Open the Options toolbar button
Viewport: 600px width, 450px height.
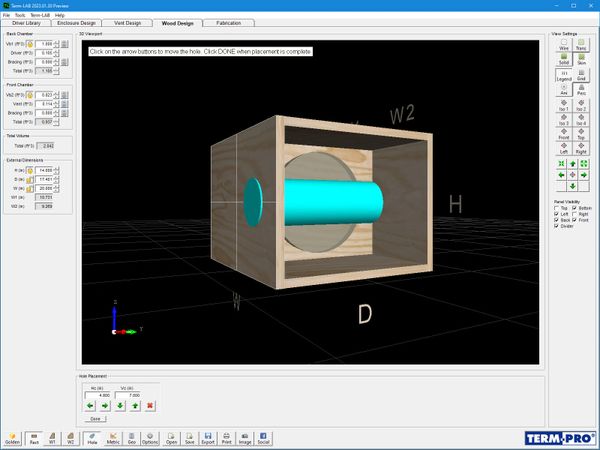pyautogui.click(x=150, y=439)
